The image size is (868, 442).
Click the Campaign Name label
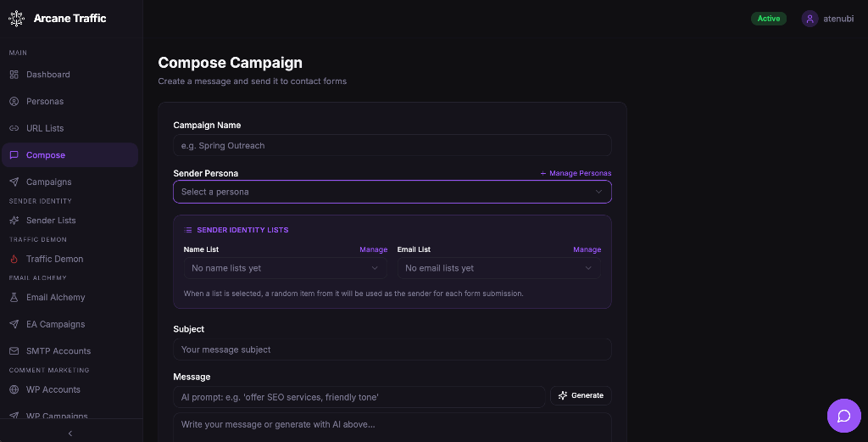coord(207,126)
